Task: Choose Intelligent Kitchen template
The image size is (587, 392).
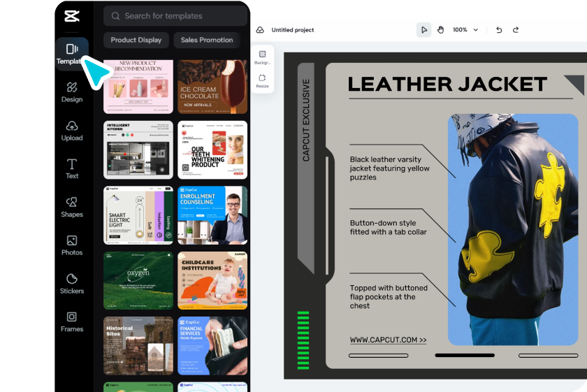Action: (x=138, y=150)
